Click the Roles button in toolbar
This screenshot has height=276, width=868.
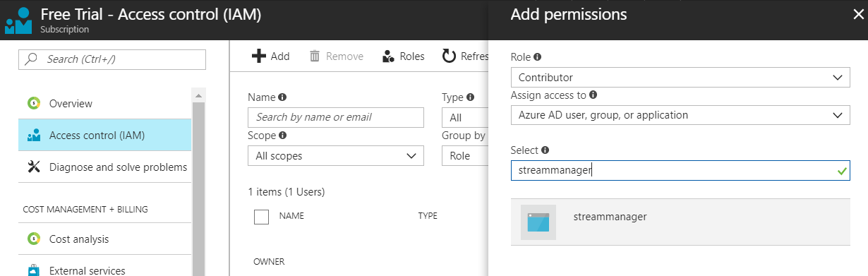click(x=403, y=56)
